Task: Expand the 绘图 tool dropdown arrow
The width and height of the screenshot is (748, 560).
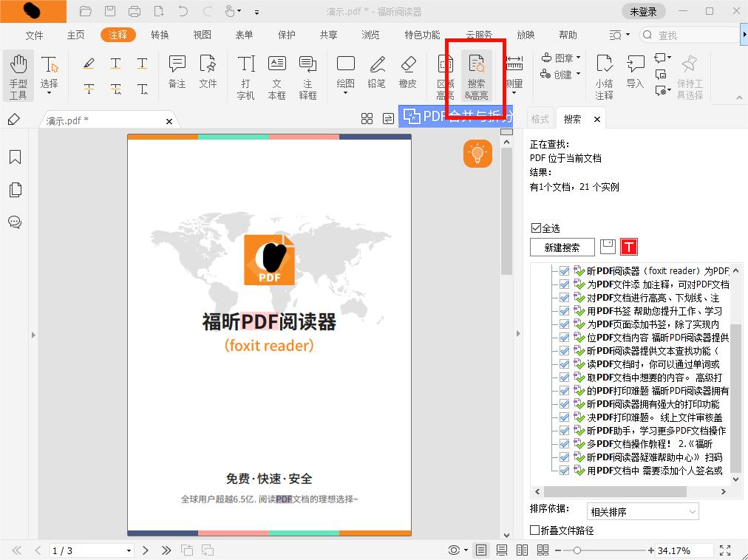Action: click(345, 92)
